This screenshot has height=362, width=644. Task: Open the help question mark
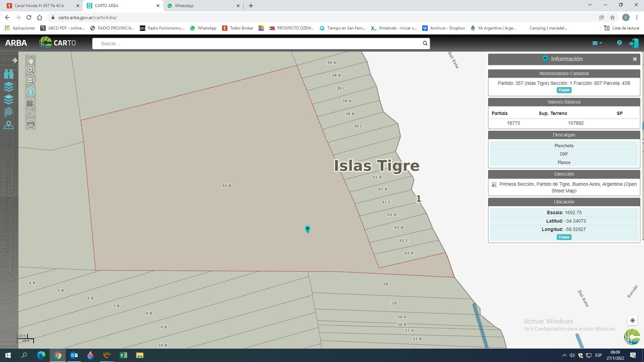pos(619,43)
